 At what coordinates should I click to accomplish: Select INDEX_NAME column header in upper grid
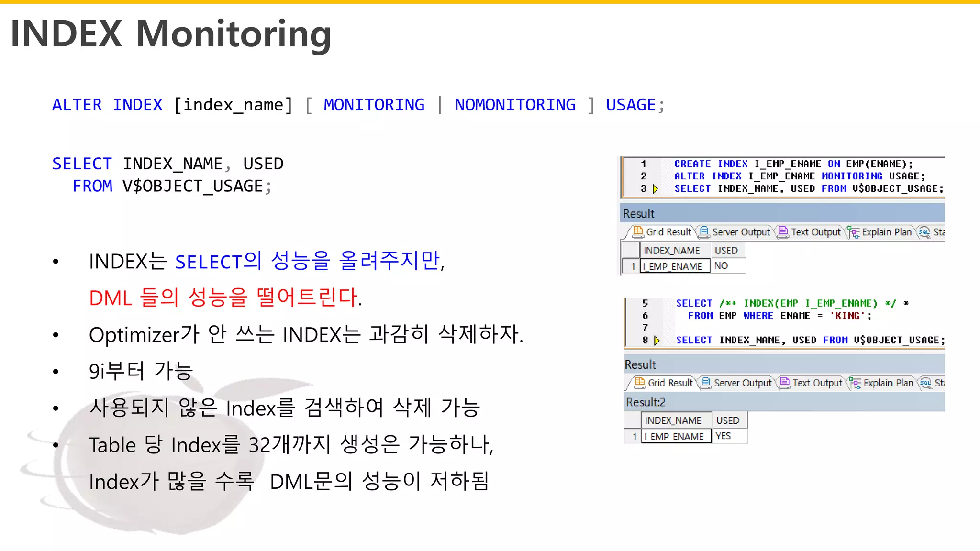click(x=675, y=250)
